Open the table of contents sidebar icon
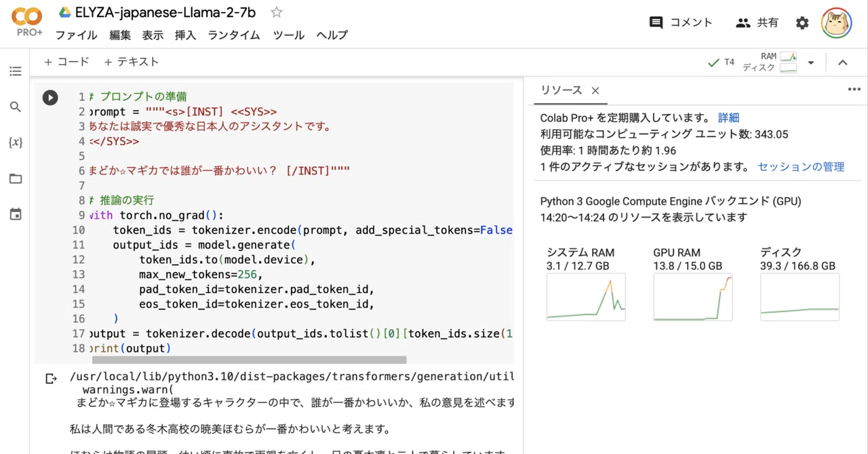868x454 pixels. [16, 71]
